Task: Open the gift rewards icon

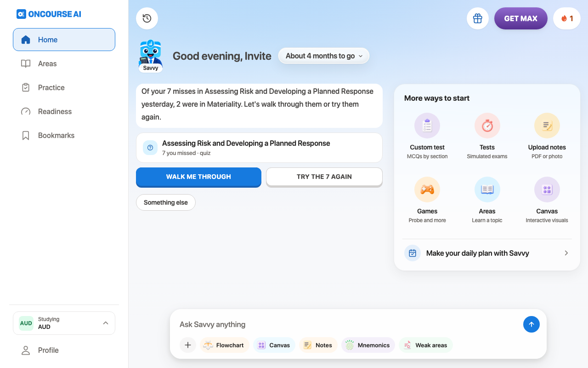Action: coord(478,18)
